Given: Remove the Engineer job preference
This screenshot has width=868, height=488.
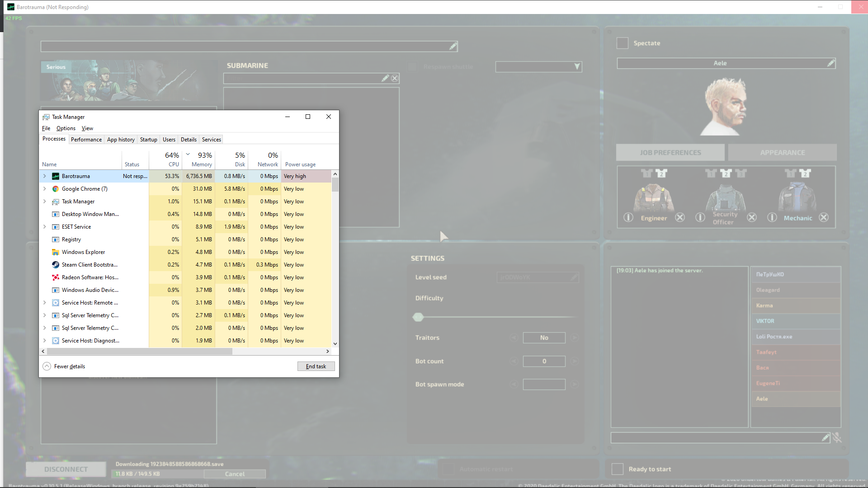Looking at the screenshot, I should click(680, 217).
